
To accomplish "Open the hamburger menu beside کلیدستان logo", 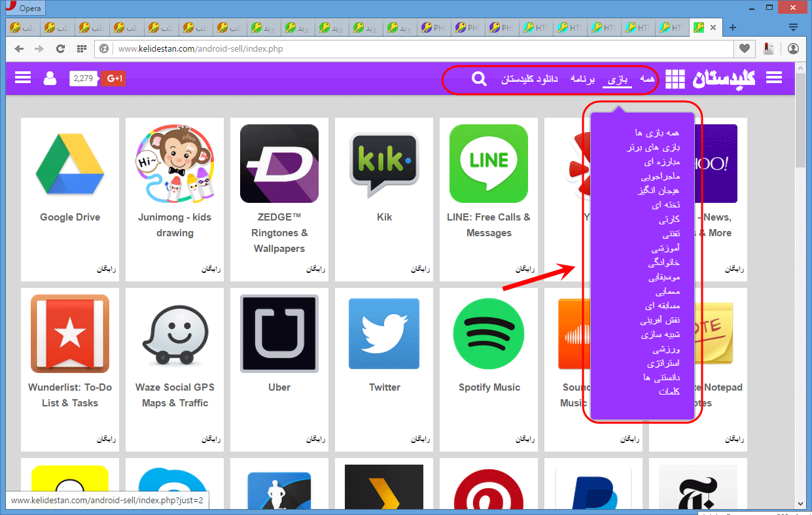I will point(774,79).
